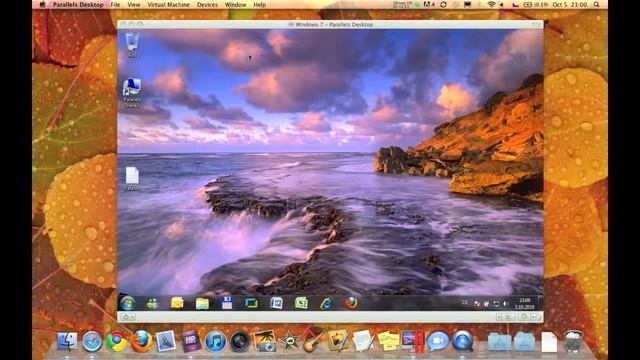Open the purple HD app in Dock
Screen dimensions: 640x360
click(x=190, y=341)
